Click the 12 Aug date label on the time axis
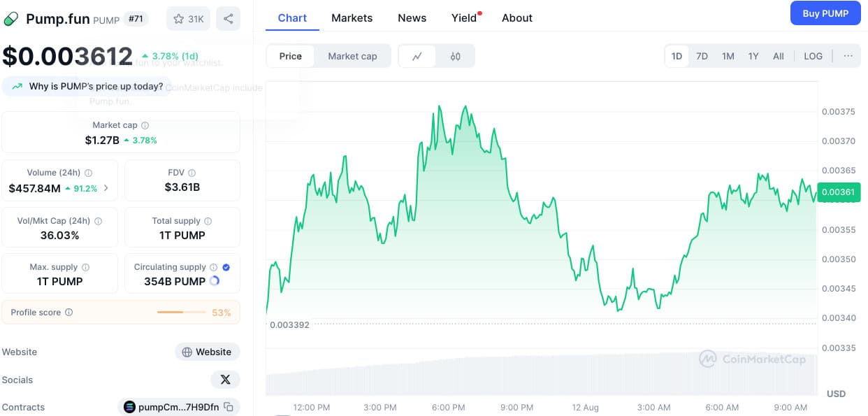The image size is (868, 416). point(585,407)
